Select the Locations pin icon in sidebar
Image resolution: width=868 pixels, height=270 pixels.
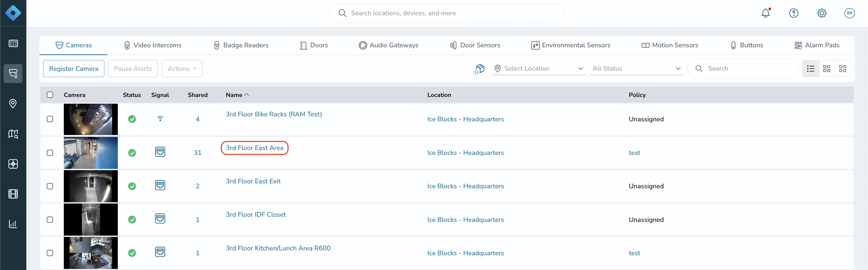tap(13, 104)
